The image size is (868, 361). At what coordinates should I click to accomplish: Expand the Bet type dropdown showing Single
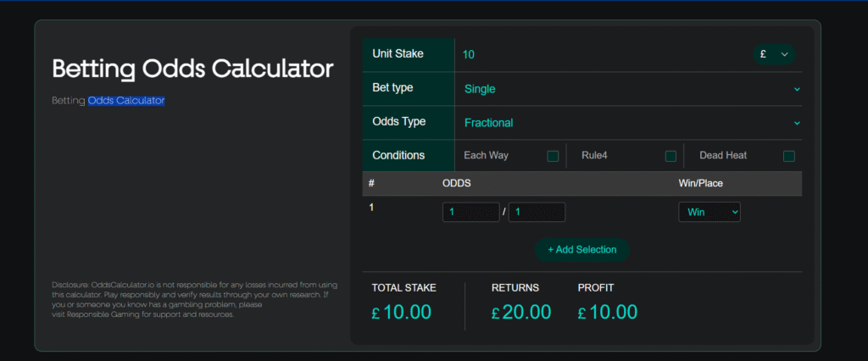pos(627,88)
